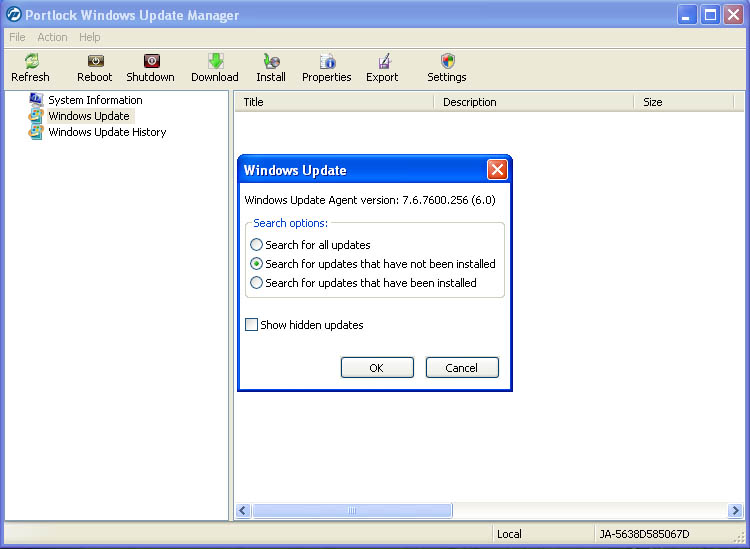Click the Size column header

[684, 102]
